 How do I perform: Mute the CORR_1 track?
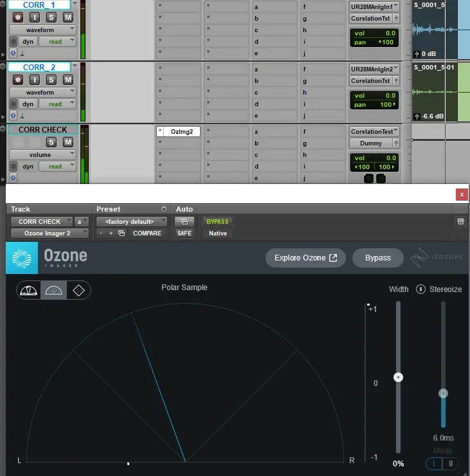pyautogui.click(x=68, y=17)
